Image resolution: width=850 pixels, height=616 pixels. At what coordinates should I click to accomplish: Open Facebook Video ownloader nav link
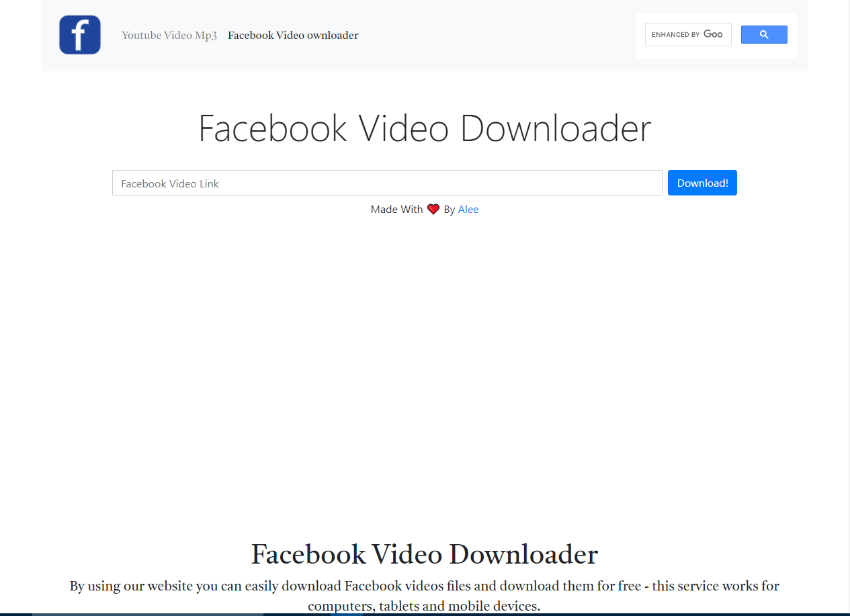(x=293, y=36)
